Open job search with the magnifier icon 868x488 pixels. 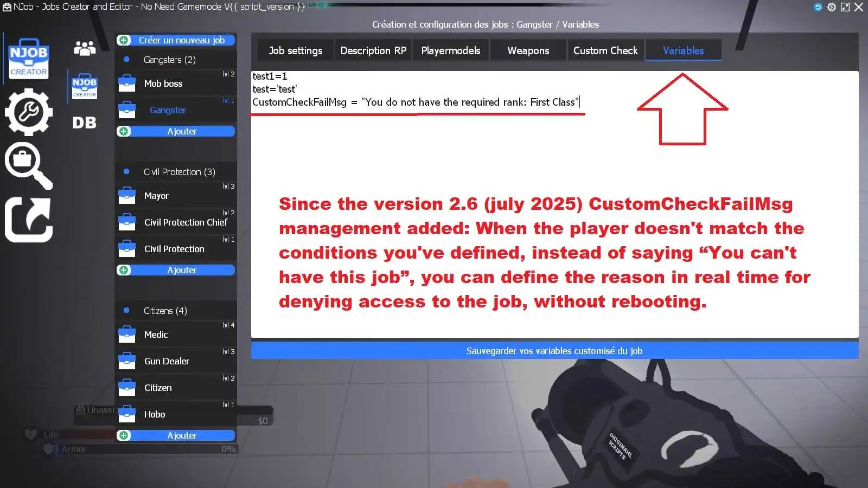28,165
